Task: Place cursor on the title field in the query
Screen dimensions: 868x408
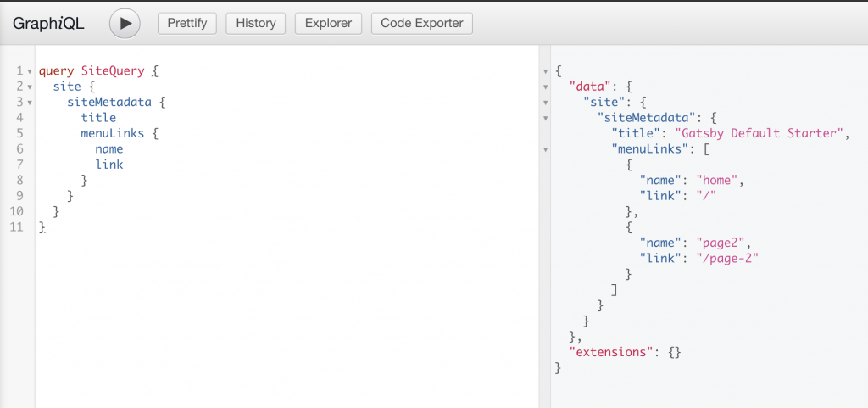Action: coord(98,118)
